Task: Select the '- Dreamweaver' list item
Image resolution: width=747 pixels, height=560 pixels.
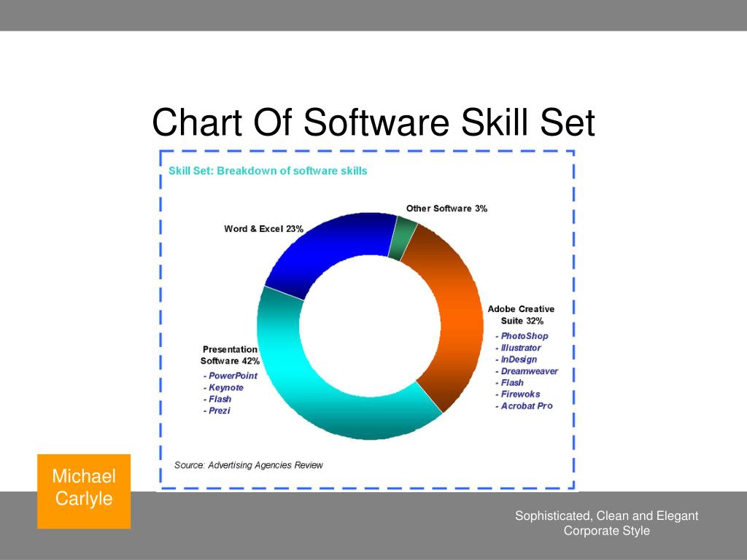Action: (527, 371)
